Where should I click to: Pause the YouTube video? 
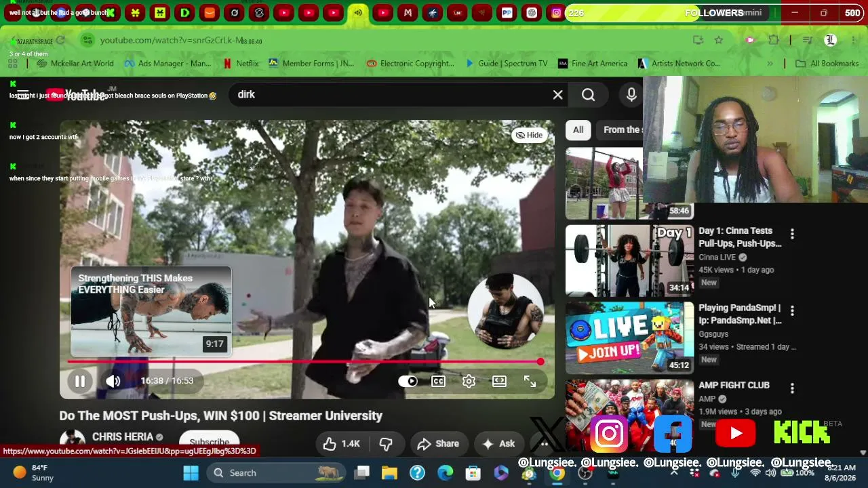(x=79, y=381)
